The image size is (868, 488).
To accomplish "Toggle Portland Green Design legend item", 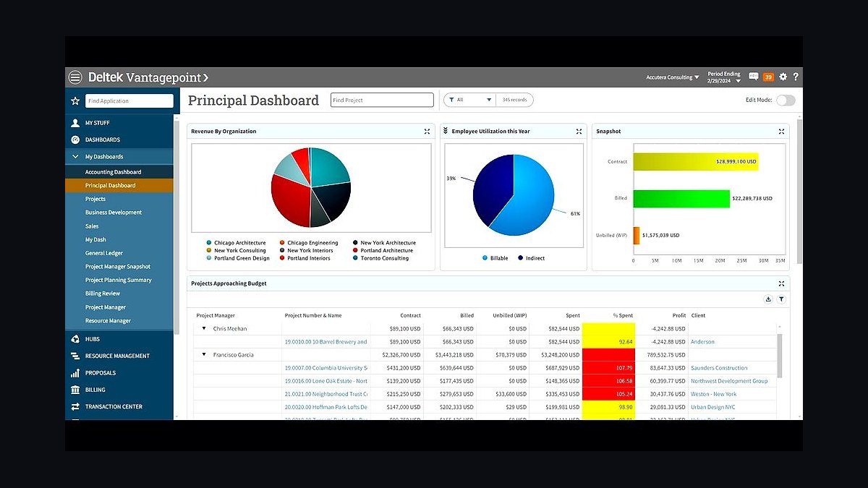I will (237, 258).
